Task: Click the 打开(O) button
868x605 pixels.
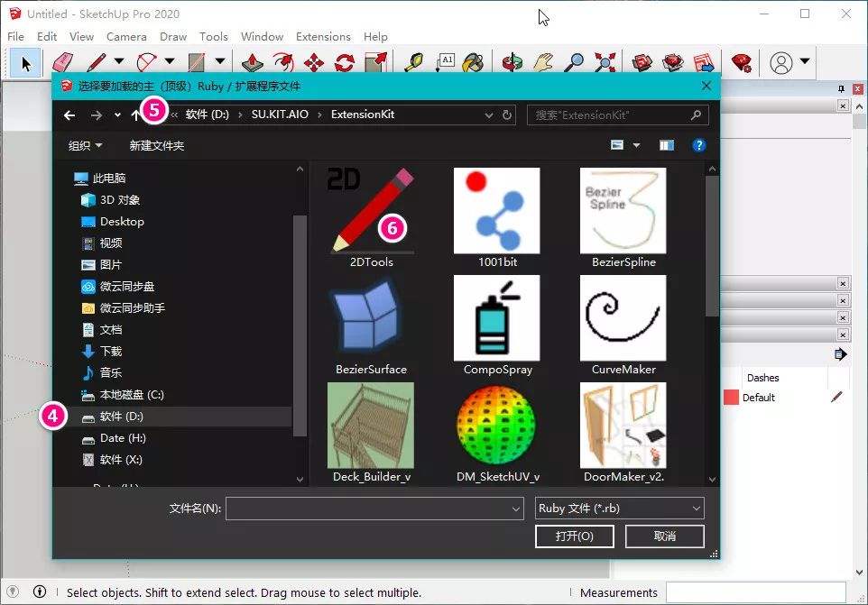Action: (x=575, y=536)
